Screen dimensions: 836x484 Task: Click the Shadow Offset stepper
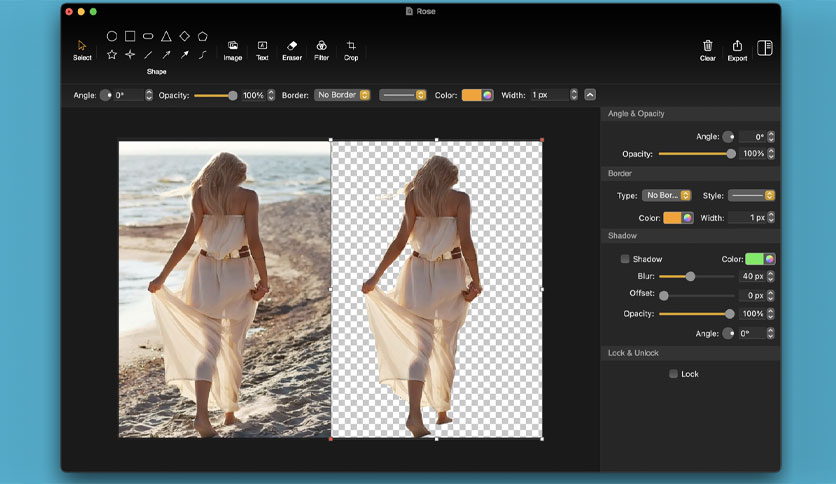point(771,295)
